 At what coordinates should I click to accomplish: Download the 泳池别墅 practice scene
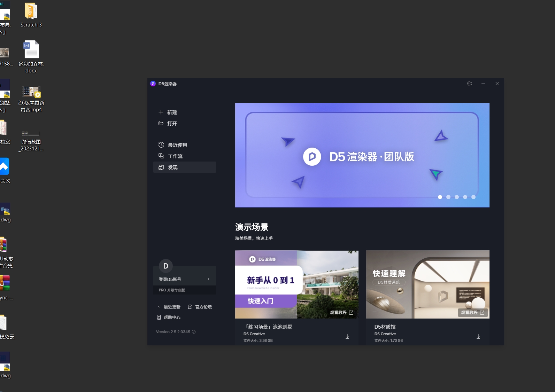(347, 337)
